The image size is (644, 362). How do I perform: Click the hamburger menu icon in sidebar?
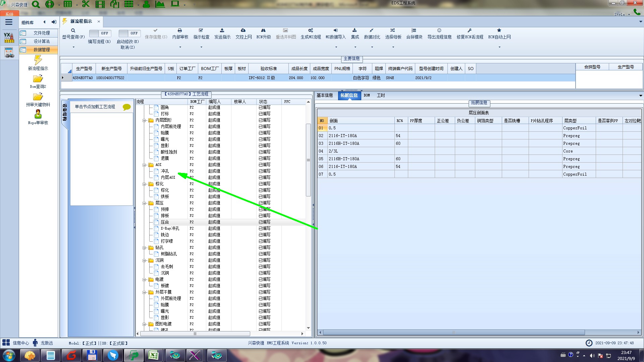tap(9, 22)
